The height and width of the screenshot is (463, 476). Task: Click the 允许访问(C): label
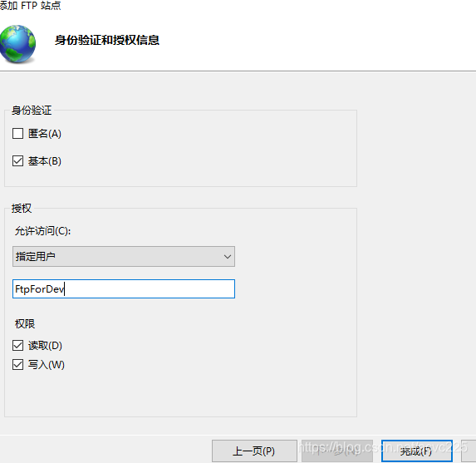[43, 231]
